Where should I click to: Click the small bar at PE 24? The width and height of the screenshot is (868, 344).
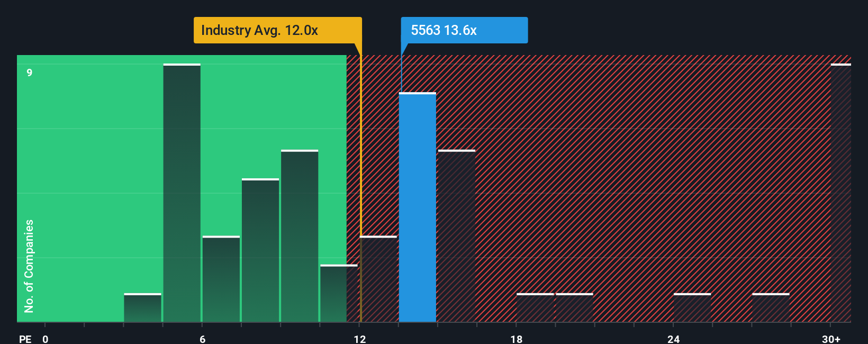pyautogui.click(x=692, y=307)
